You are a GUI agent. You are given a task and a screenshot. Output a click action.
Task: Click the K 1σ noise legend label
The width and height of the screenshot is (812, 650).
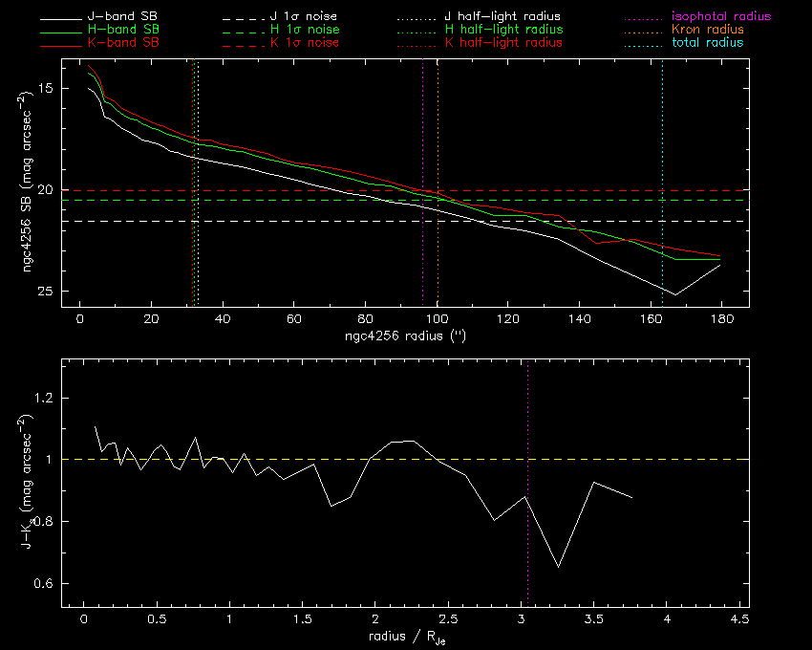[306, 43]
